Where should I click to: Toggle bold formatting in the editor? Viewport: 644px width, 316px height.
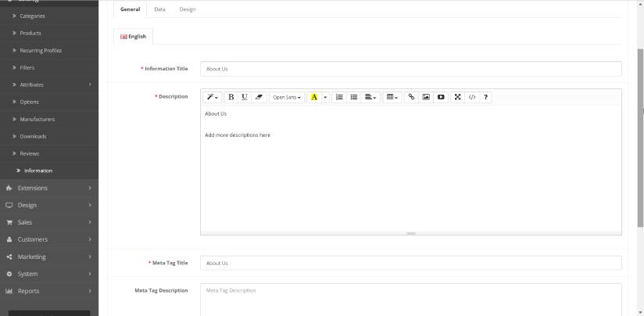231,97
